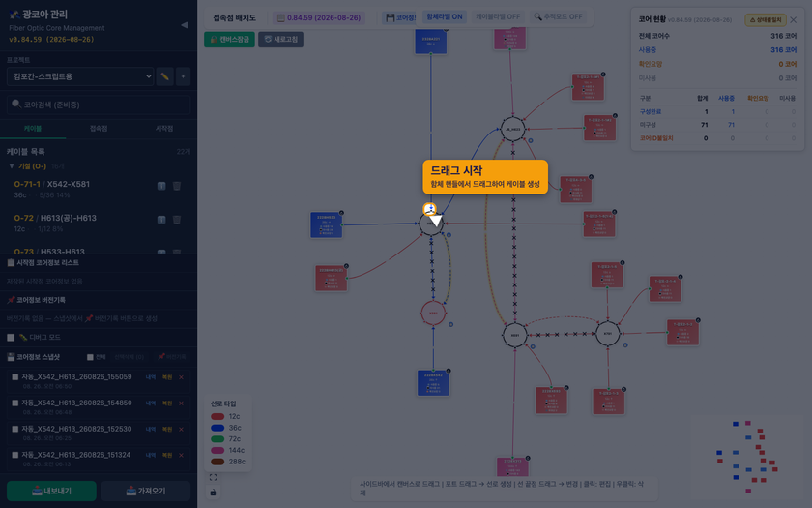Collapse the sidebar with the arrow icon
812x508 pixels.
tap(184, 25)
